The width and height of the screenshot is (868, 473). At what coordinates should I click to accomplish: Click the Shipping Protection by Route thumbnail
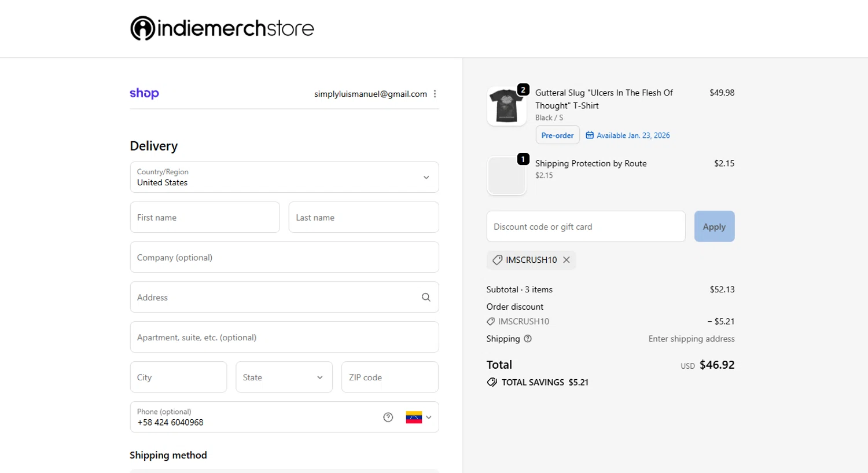click(506, 175)
